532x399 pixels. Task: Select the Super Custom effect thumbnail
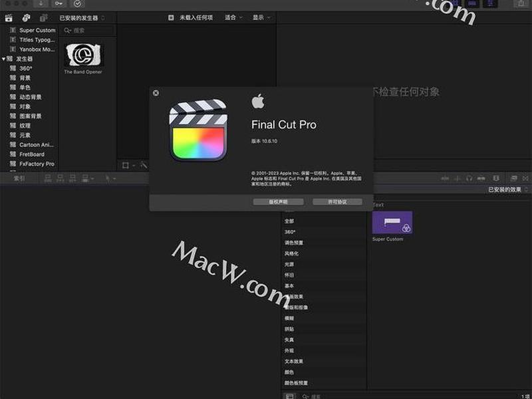[392, 223]
